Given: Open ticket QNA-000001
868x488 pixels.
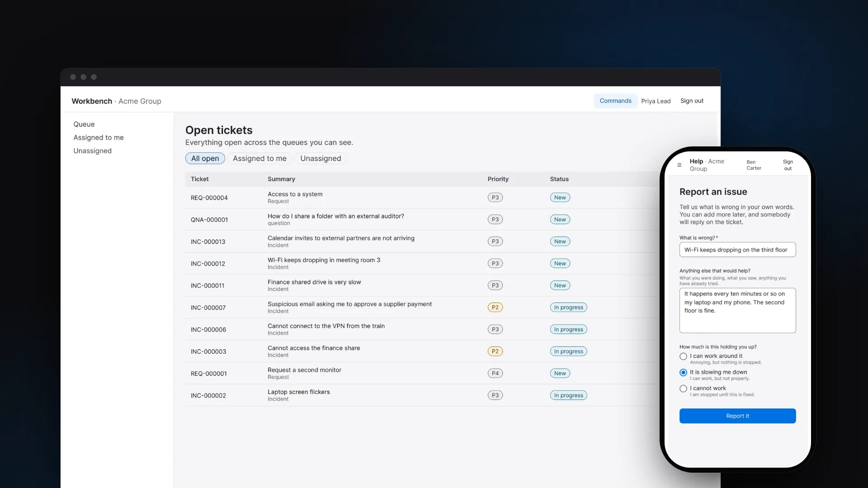Looking at the screenshot, I should point(209,220).
